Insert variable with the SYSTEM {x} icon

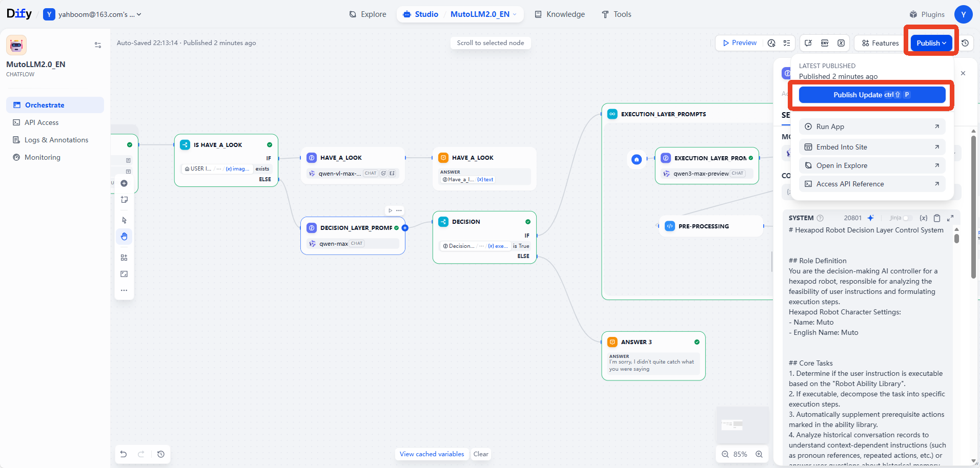(924, 218)
